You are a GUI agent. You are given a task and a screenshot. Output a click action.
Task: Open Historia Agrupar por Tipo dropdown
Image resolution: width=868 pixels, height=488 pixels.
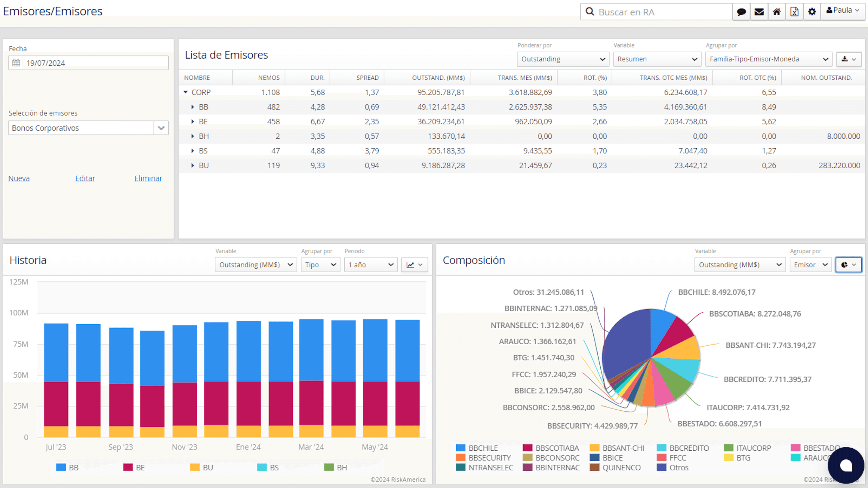point(320,264)
